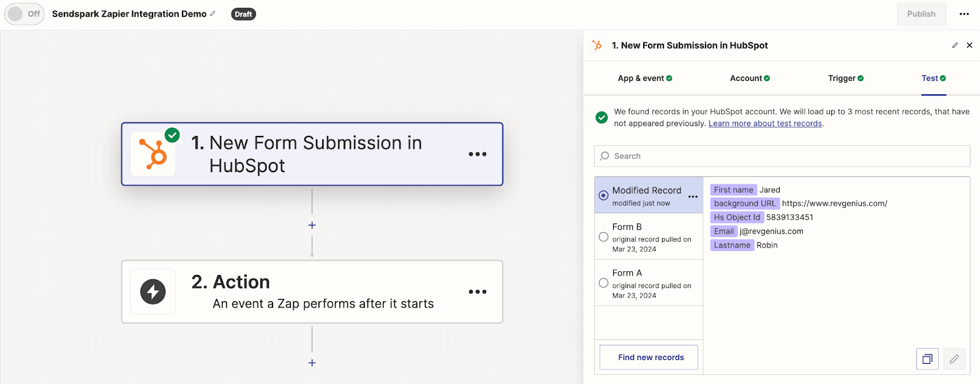Click the Robin lastname value
This screenshot has height=384, width=980.
tap(767, 245)
